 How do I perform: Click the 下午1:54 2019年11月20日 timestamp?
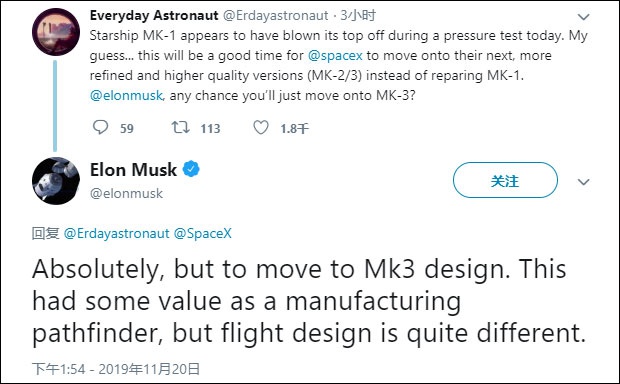coord(116,369)
